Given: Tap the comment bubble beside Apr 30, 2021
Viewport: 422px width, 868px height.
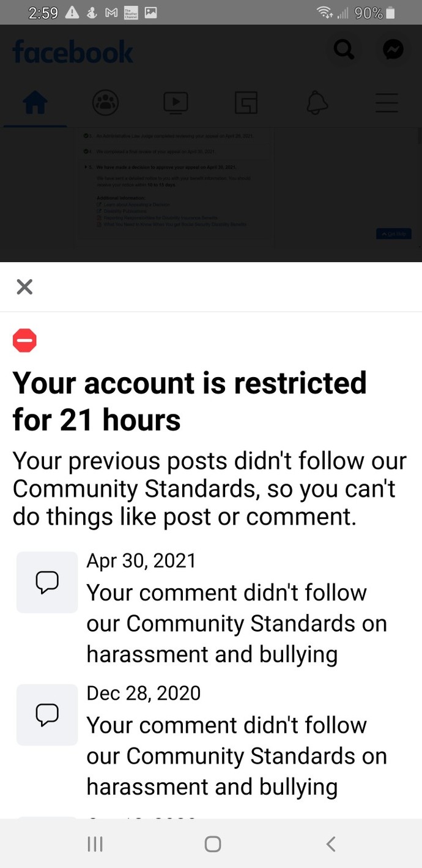Looking at the screenshot, I should point(46,582).
